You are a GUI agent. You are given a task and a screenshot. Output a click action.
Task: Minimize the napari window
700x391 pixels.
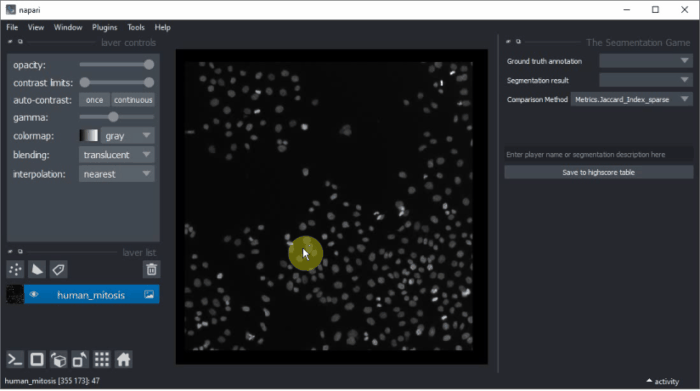[x=627, y=10]
